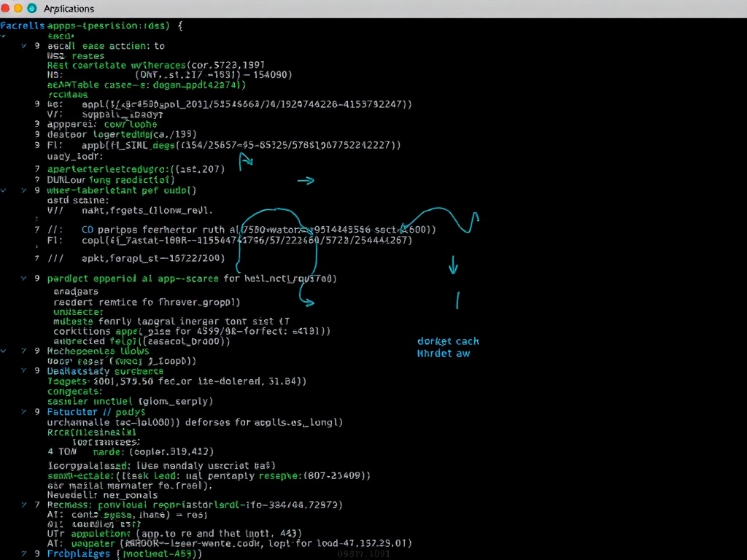Fold the 'Recmess: ponvioual' section chevron
The image size is (747, 560).
point(24,504)
